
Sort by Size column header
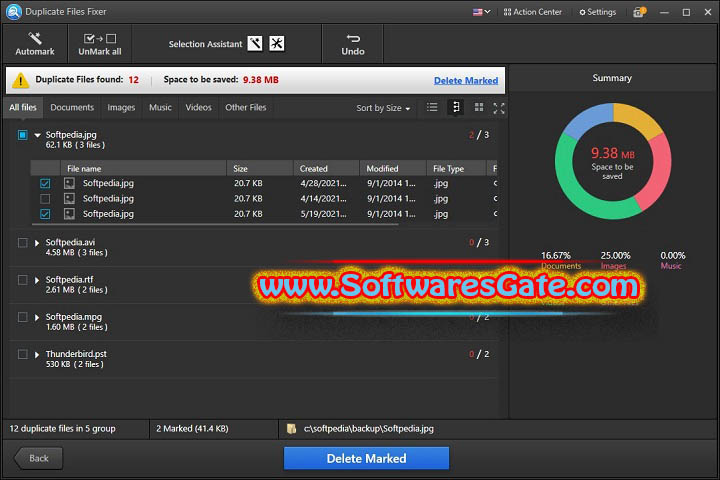pyautogui.click(x=260, y=169)
